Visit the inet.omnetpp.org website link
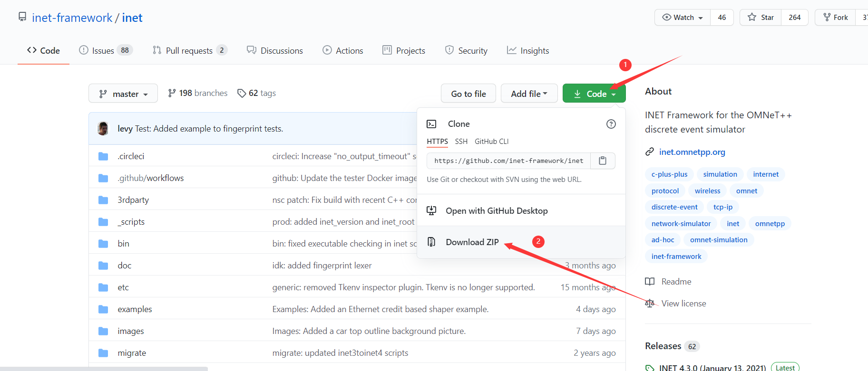This screenshot has height=371, width=868. coord(692,152)
